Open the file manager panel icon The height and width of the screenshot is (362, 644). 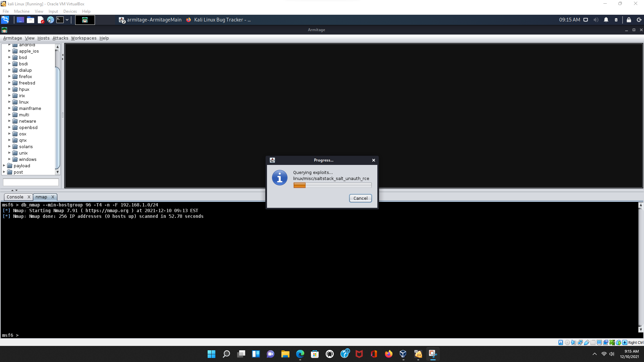click(x=31, y=20)
